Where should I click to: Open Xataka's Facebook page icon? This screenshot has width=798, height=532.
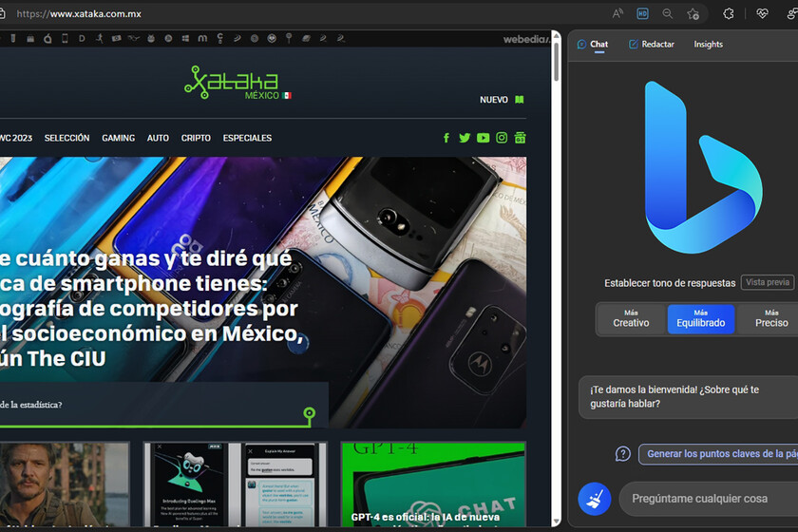(446, 138)
